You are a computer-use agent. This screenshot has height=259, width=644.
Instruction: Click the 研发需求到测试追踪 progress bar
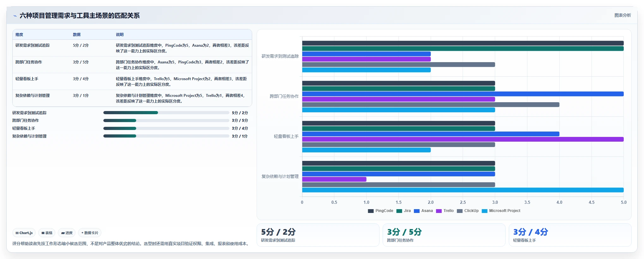(166, 113)
